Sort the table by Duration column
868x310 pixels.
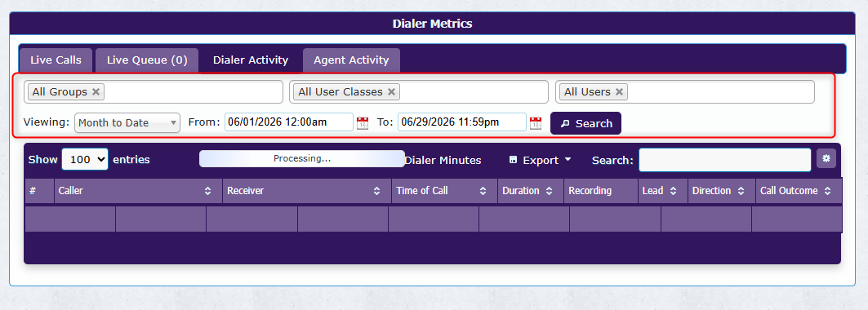[530, 191]
